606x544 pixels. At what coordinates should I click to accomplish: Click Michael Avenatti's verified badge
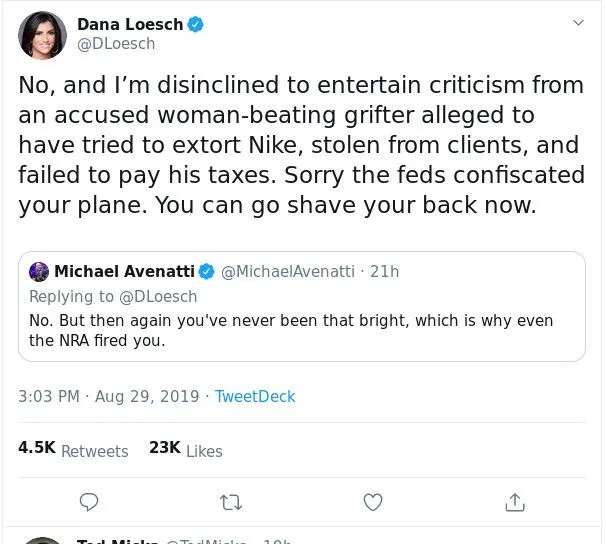pyautogui.click(x=207, y=271)
